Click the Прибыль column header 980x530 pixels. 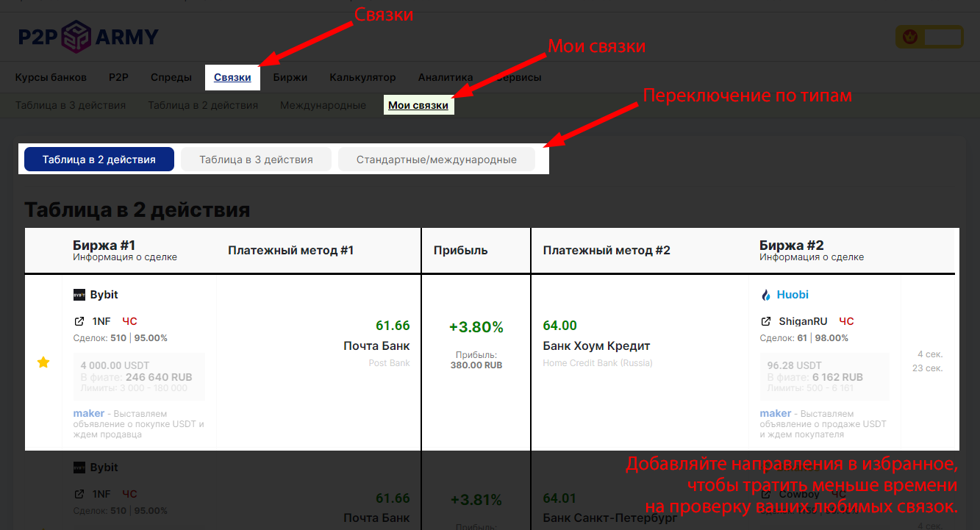tap(461, 251)
